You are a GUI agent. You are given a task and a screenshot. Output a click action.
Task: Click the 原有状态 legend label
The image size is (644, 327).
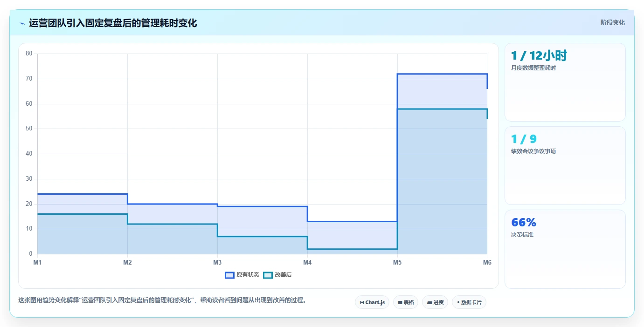[248, 275]
